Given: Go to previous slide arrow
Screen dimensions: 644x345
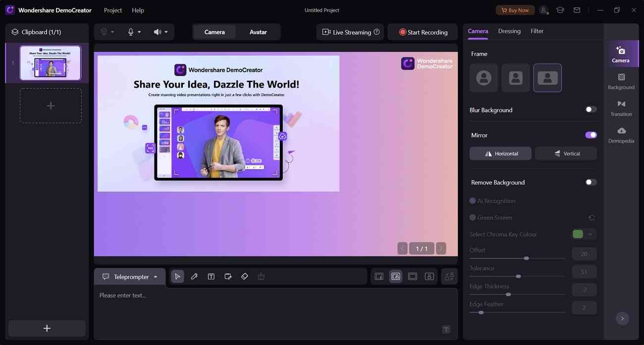Looking at the screenshot, I should [x=402, y=248].
